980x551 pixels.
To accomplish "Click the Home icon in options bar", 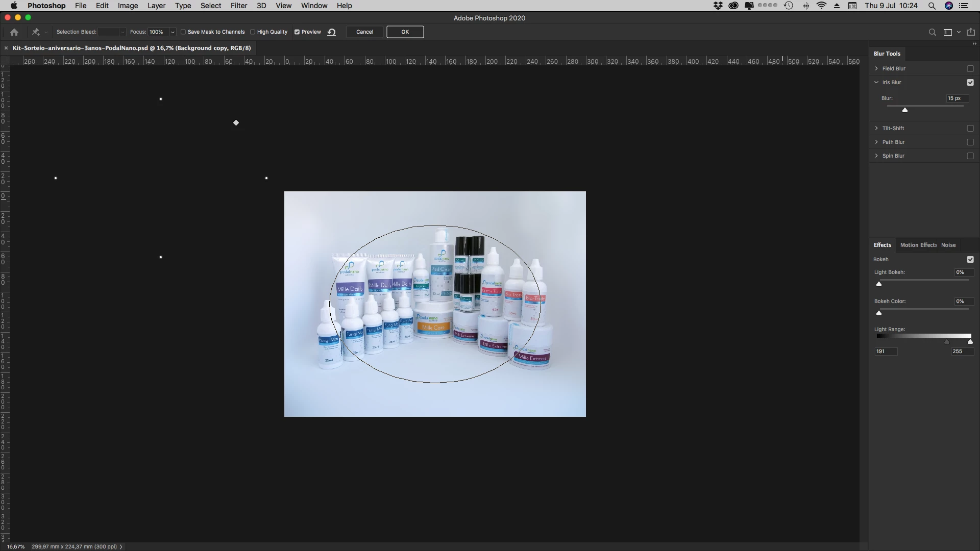I will (14, 32).
